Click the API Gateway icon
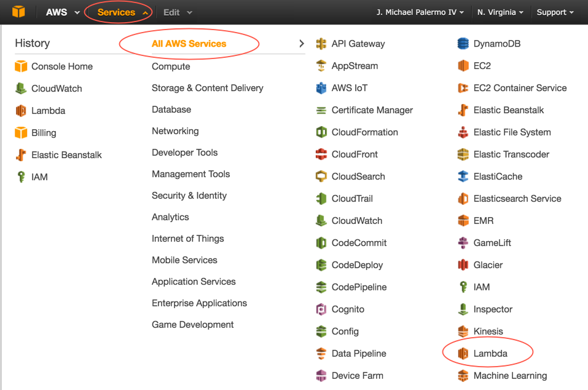This screenshot has height=390, width=588. tap(321, 44)
